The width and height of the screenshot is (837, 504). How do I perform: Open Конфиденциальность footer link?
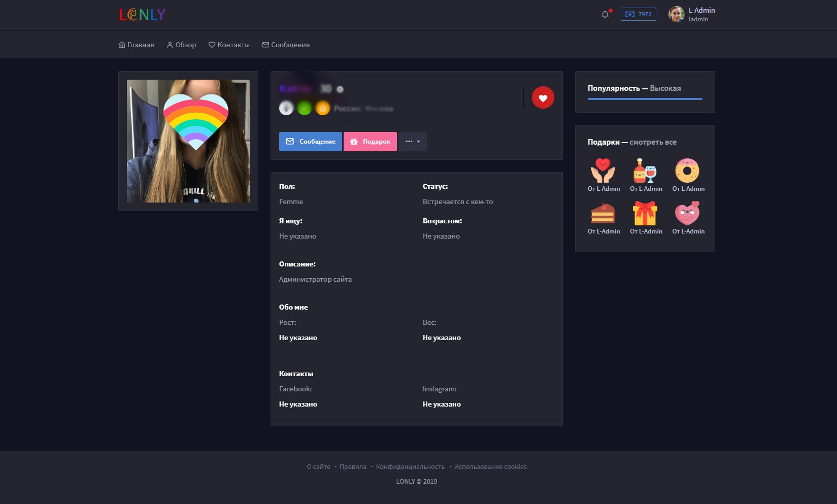click(410, 467)
